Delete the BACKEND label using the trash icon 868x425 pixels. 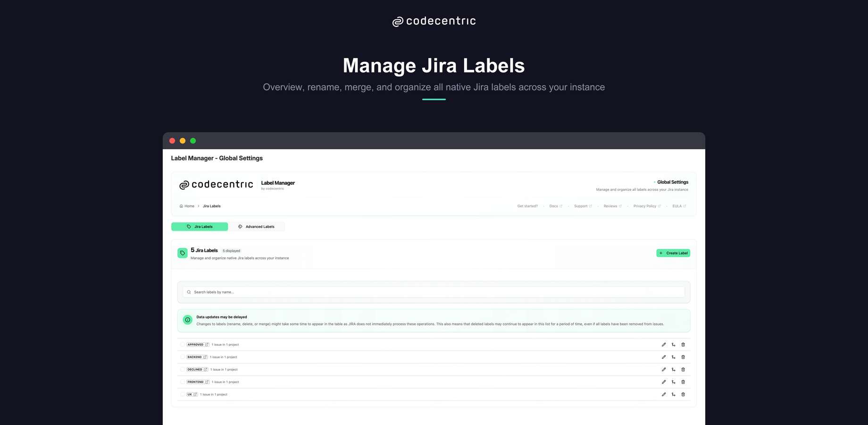683,357
